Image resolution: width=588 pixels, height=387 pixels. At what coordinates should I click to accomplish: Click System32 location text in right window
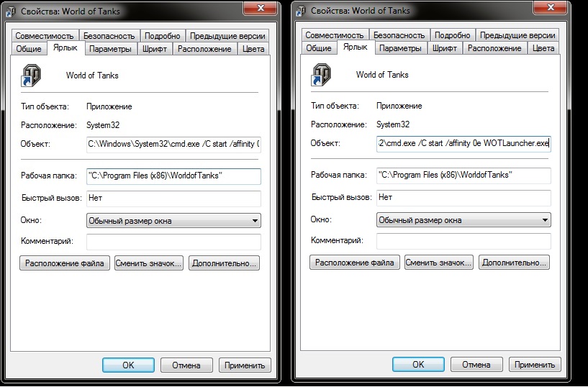(x=393, y=124)
